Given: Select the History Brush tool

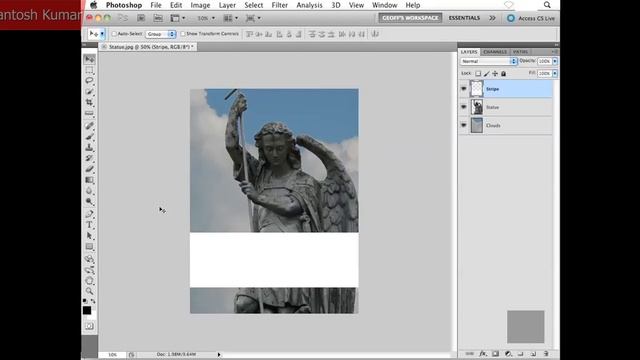Looking at the screenshot, I should click(x=89, y=158).
